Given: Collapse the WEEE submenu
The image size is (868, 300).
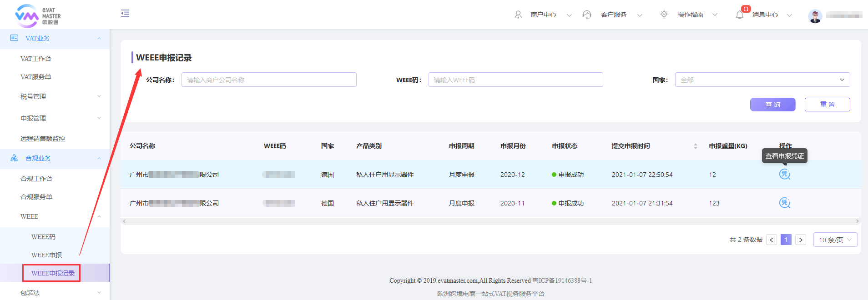Looking at the screenshot, I should pyautogui.click(x=99, y=216).
